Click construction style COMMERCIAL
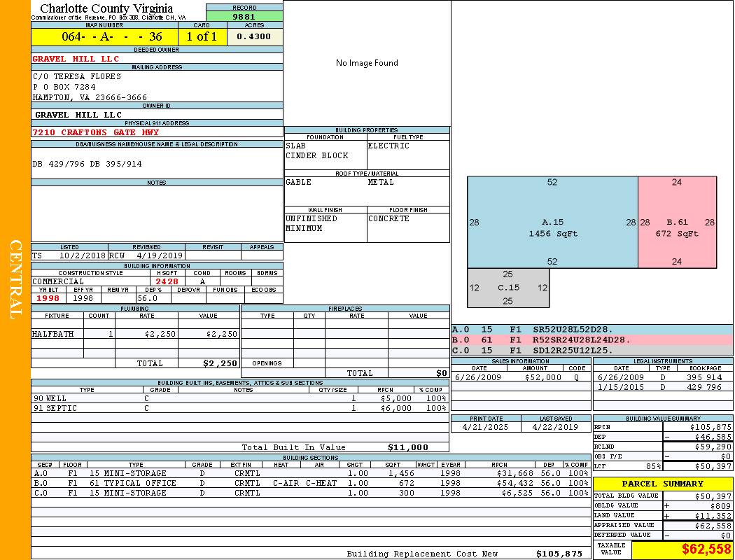Image resolution: width=735 pixels, height=560 pixels. (x=58, y=281)
